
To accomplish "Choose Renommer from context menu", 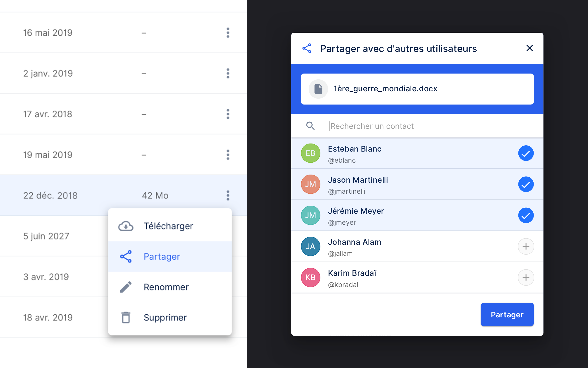I will coord(170,287).
